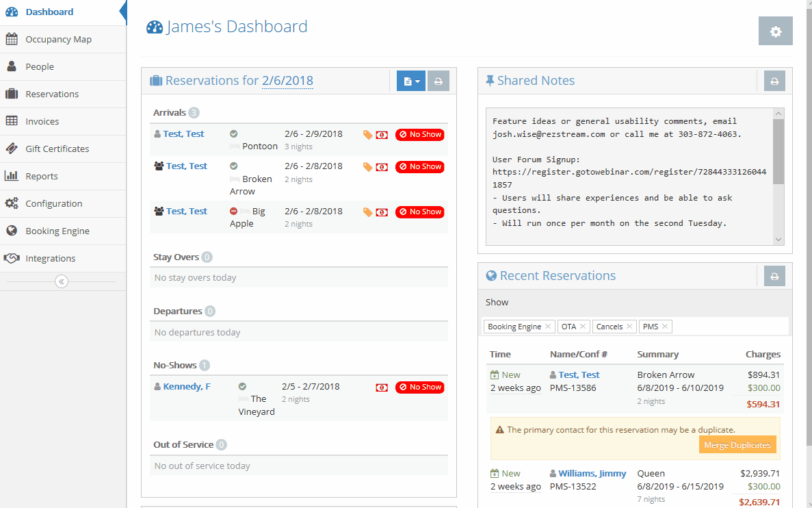Print the Shared Notes panel
Image resolution: width=812 pixels, height=508 pixels.
[774, 81]
